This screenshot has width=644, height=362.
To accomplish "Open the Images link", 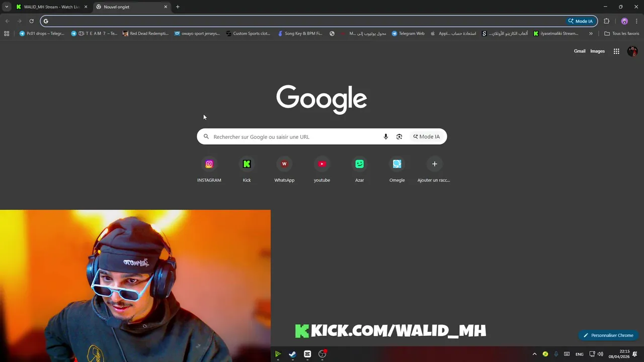I will pyautogui.click(x=597, y=51).
